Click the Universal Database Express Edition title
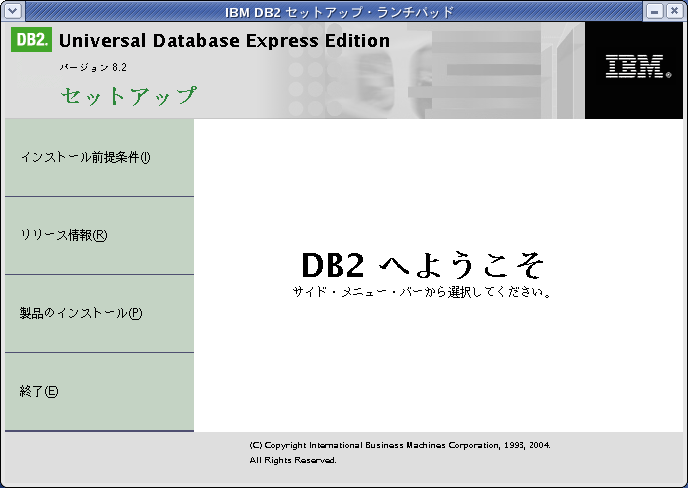Image resolution: width=688 pixels, height=488 pixels. tap(224, 41)
